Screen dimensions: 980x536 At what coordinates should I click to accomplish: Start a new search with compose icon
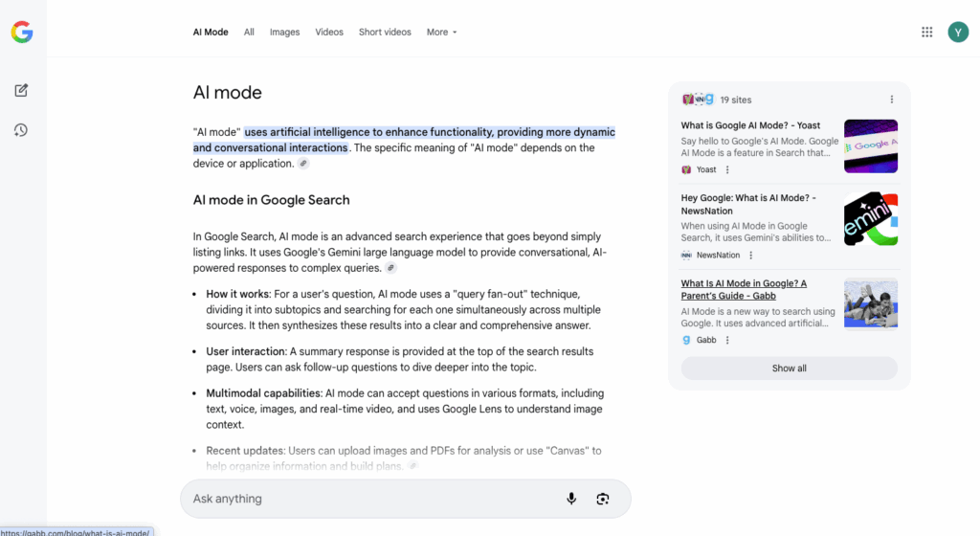(x=21, y=90)
